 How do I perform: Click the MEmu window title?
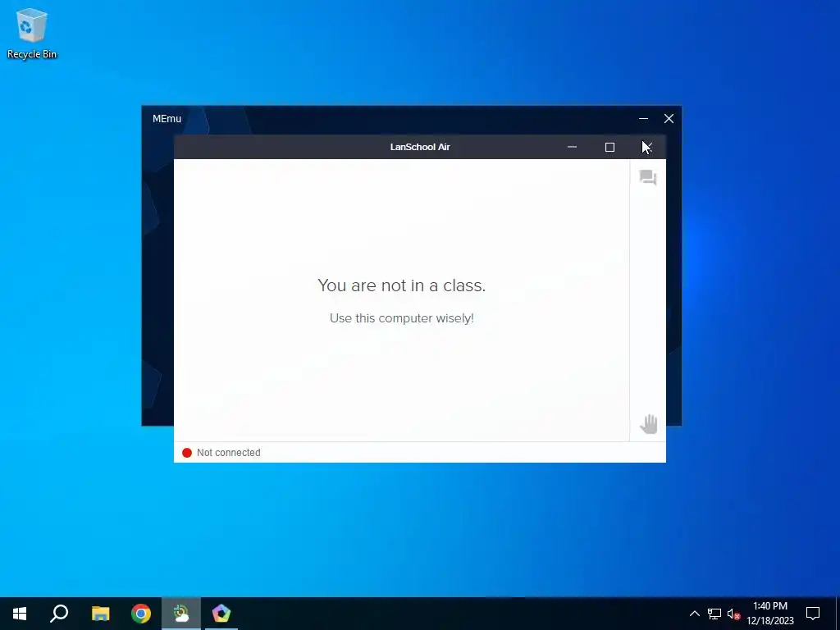click(167, 118)
